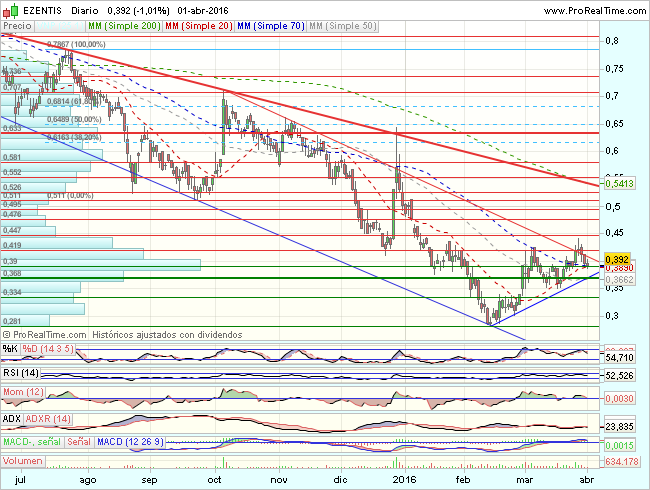Click the Históricos ajustados con dividendos text
Screen dimensions: 650x490
pos(167,335)
